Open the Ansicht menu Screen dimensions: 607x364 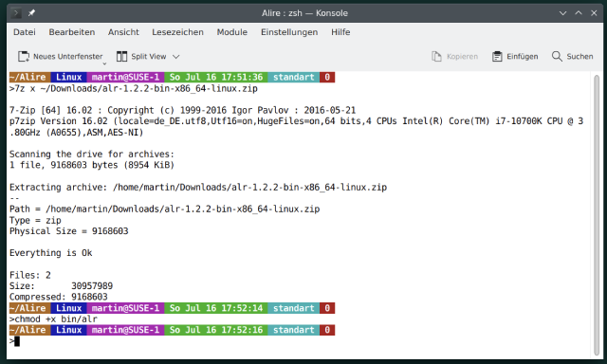tap(123, 32)
